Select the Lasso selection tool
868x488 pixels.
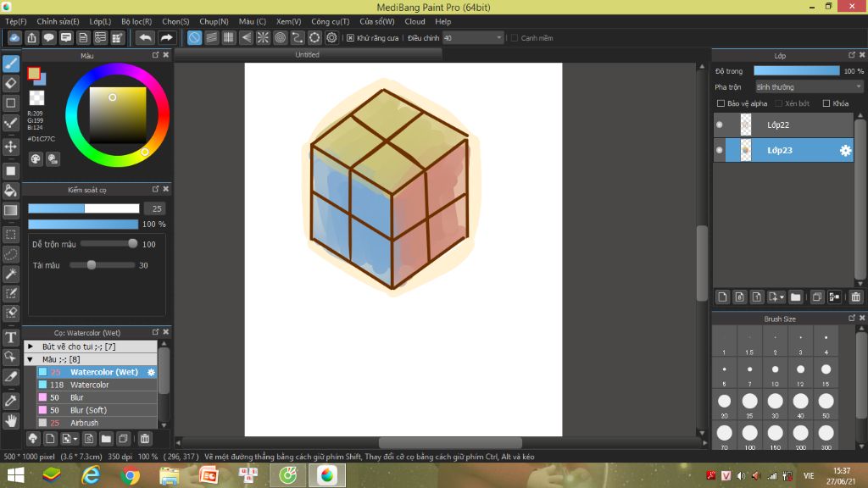(11, 254)
